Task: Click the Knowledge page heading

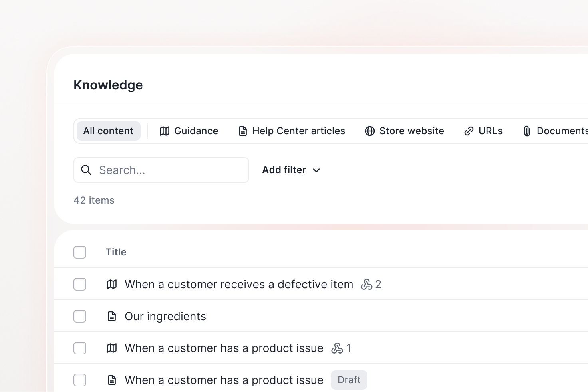Action: coord(108,85)
